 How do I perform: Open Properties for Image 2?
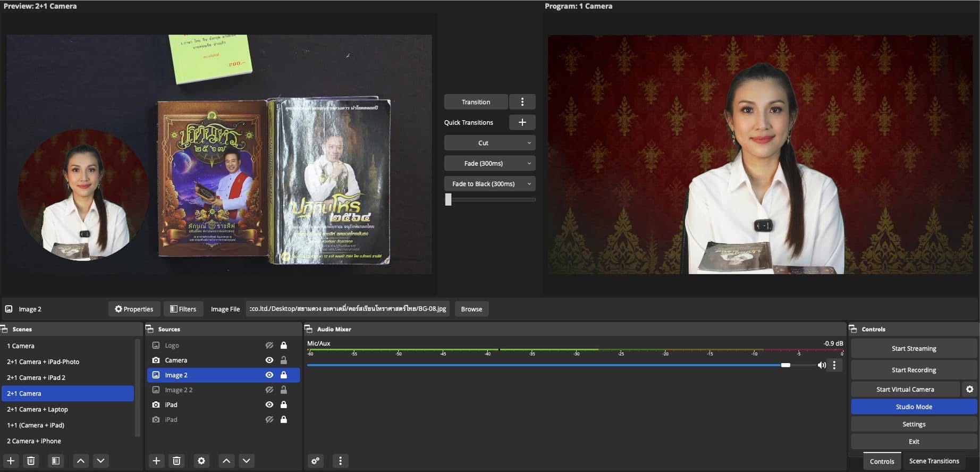134,309
